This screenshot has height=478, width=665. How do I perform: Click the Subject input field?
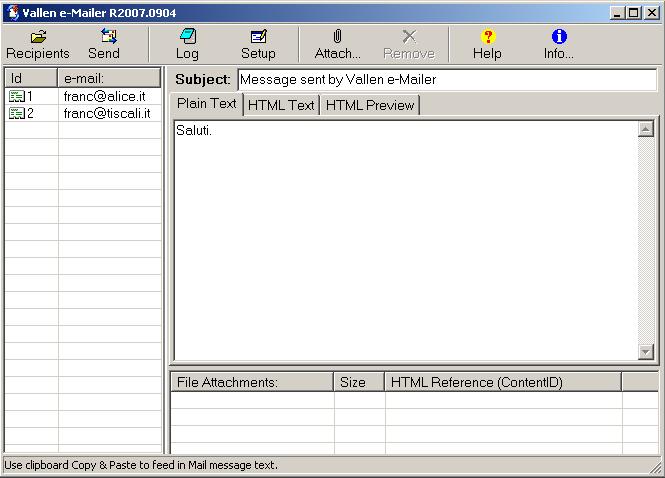point(446,79)
